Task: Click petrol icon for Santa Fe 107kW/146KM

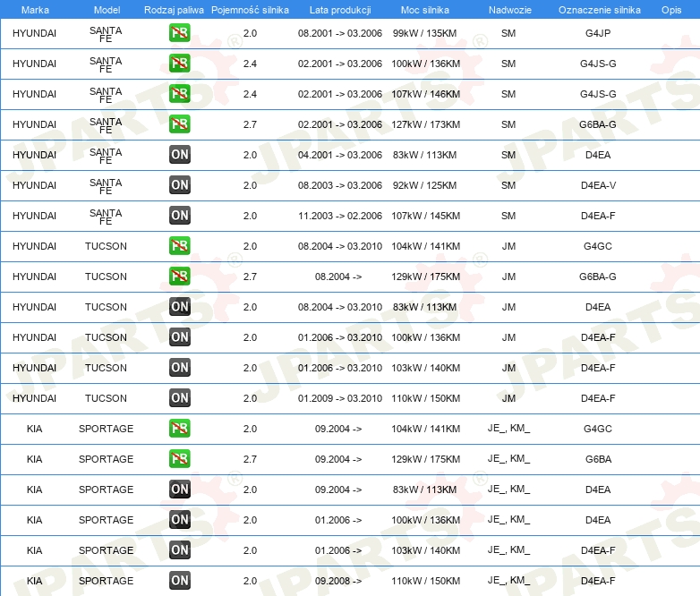Action: pos(179,93)
